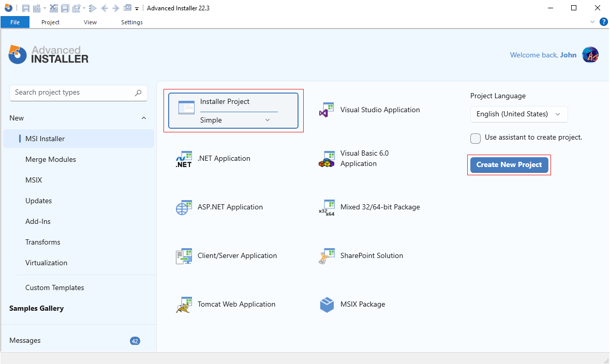This screenshot has height=364, width=610.
Task: Enable Use assistant to create project checkbox
Action: 475,138
